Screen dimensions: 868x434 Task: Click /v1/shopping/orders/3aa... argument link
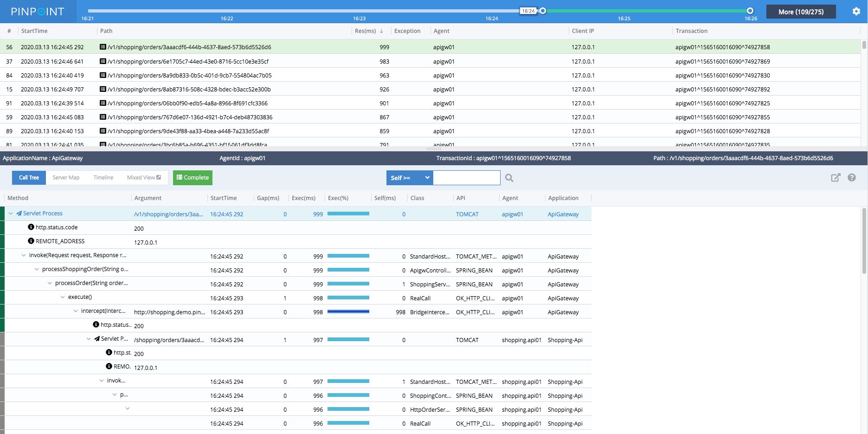pos(168,214)
